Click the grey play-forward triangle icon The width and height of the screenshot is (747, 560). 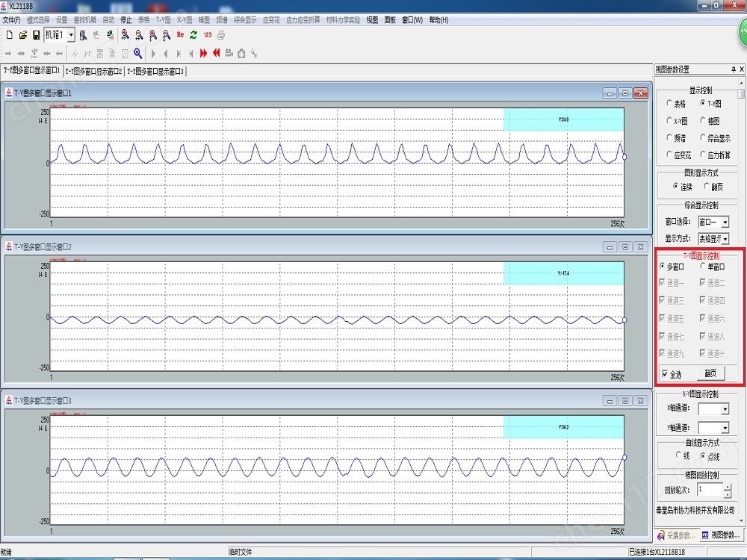tap(153, 53)
